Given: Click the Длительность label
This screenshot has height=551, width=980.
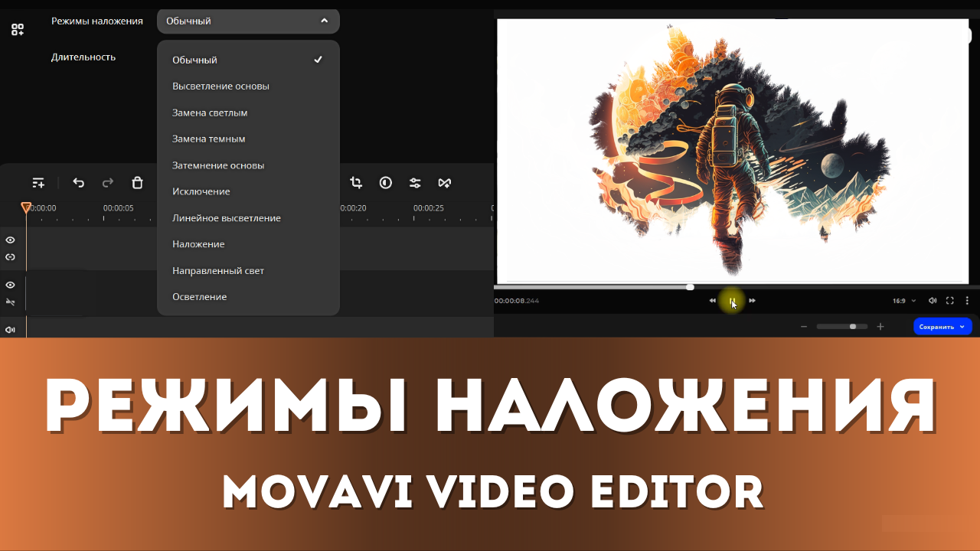Looking at the screenshot, I should point(83,57).
